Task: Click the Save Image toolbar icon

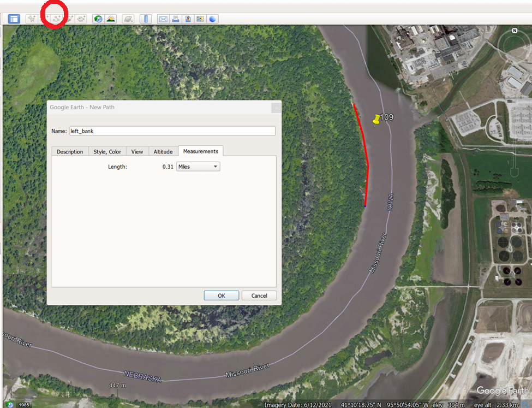Action: click(x=187, y=18)
